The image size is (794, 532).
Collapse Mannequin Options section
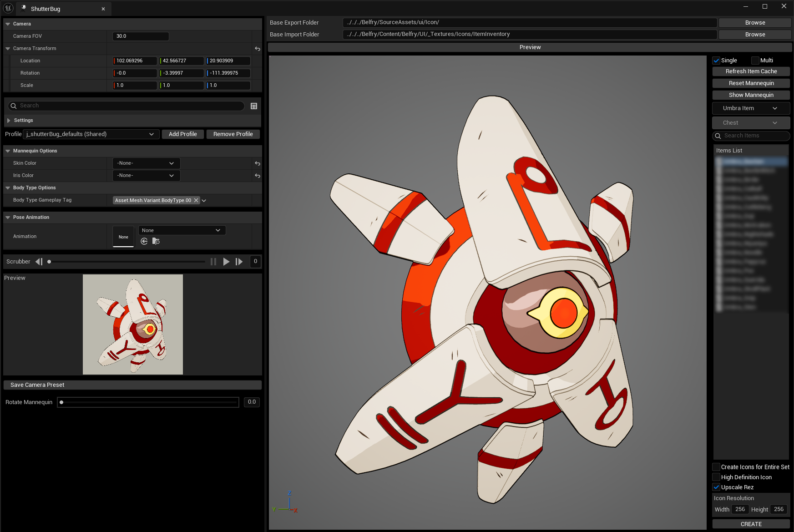8,151
